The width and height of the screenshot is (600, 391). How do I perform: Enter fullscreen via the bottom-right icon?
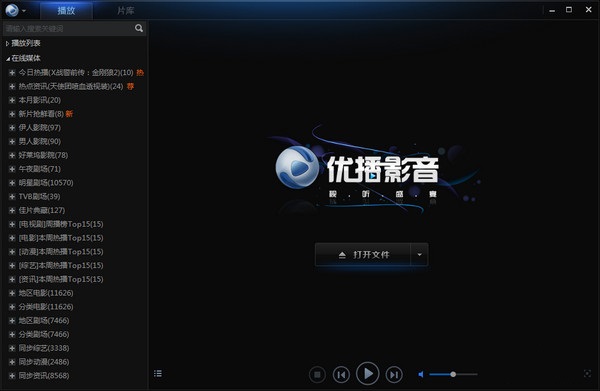587,373
